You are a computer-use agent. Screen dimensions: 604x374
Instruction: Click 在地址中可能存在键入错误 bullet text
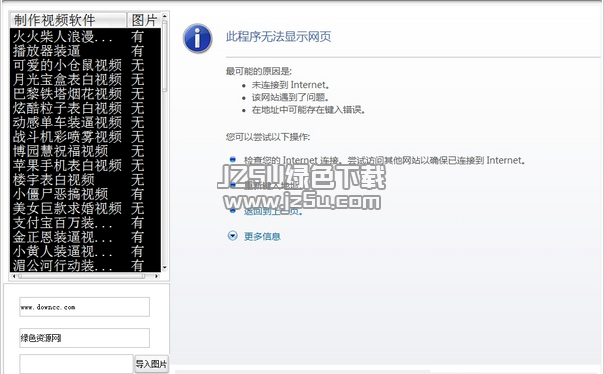pyautogui.click(x=308, y=110)
